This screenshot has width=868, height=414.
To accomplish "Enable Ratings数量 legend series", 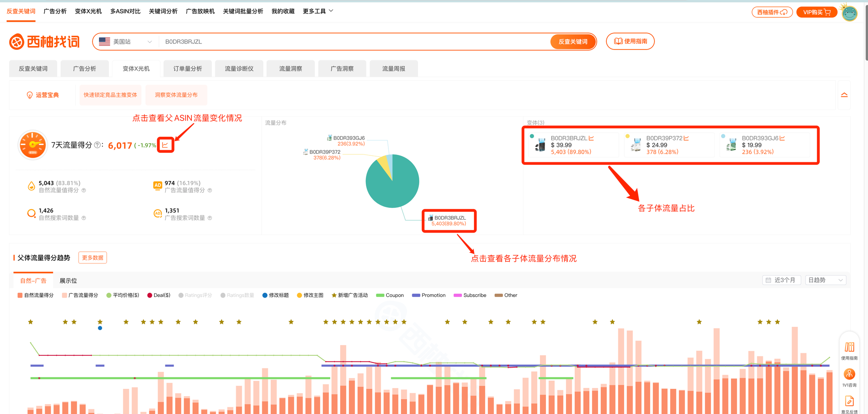I will tap(237, 296).
